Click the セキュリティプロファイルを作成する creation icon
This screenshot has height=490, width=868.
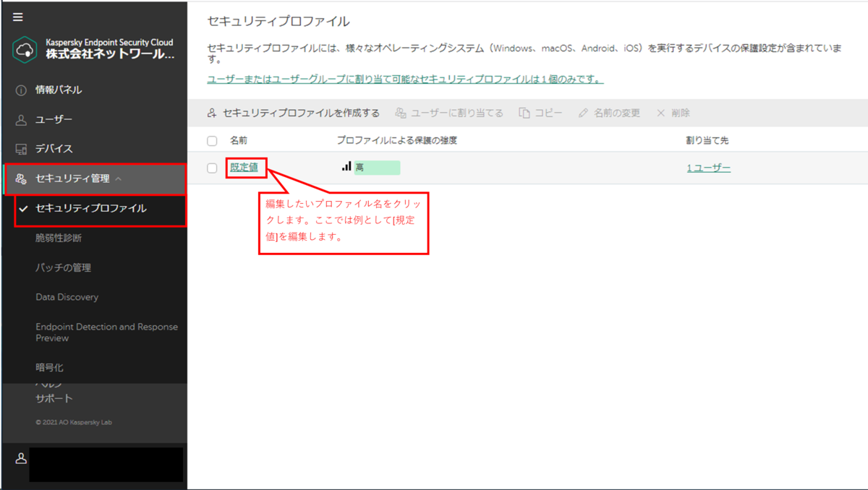click(210, 113)
